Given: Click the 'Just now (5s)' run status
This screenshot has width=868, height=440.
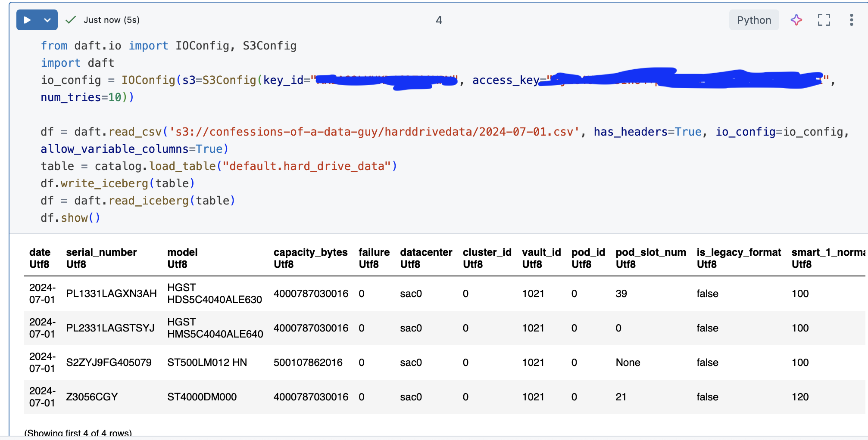Looking at the screenshot, I should (x=111, y=20).
